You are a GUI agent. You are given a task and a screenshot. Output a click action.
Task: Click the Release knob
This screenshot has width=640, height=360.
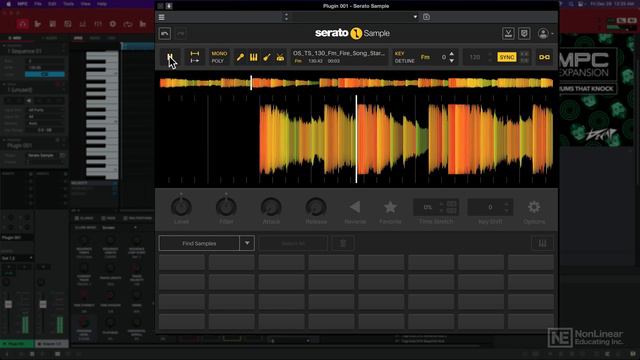coord(316,207)
